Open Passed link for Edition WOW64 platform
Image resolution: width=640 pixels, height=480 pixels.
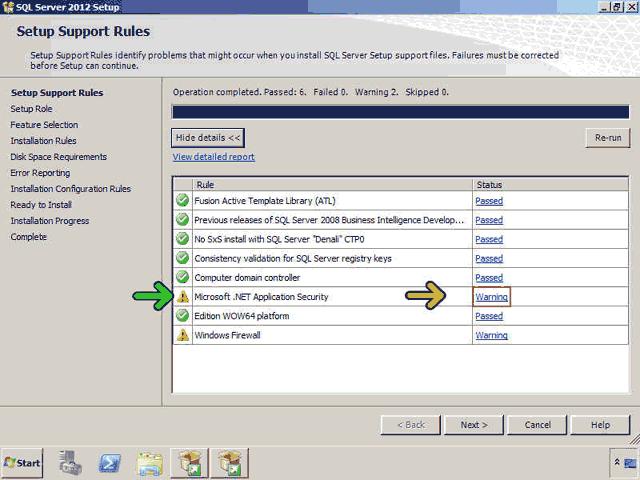(x=489, y=316)
